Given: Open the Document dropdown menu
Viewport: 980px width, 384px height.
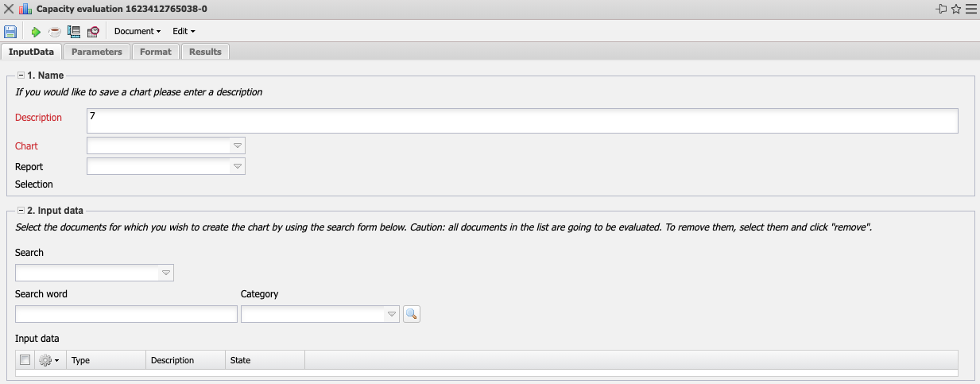Looking at the screenshot, I should pyautogui.click(x=138, y=32).
